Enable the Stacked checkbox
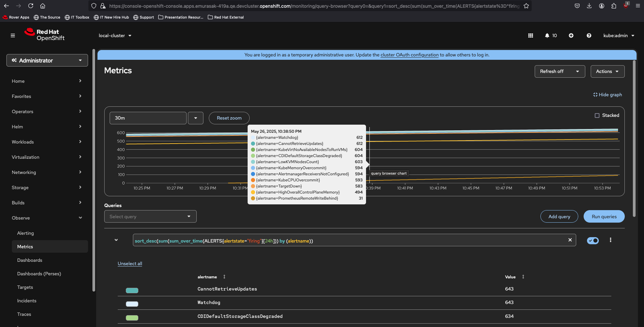The height and width of the screenshot is (327, 644). [x=597, y=116]
